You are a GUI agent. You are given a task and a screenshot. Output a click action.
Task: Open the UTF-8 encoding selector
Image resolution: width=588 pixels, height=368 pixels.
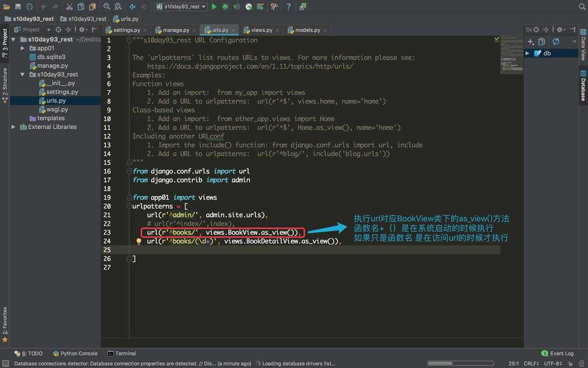coord(554,363)
